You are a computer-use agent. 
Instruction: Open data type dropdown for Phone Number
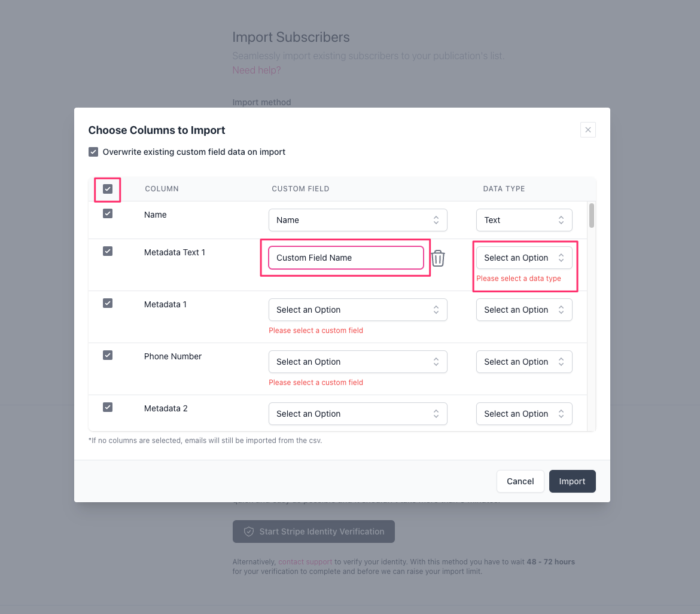click(x=524, y=362)
